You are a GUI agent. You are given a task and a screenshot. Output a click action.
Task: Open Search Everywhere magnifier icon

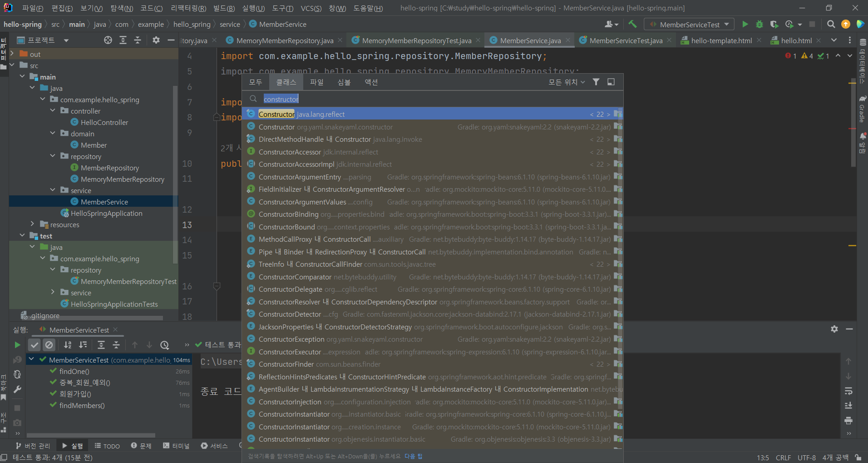(x=831, y=24)
